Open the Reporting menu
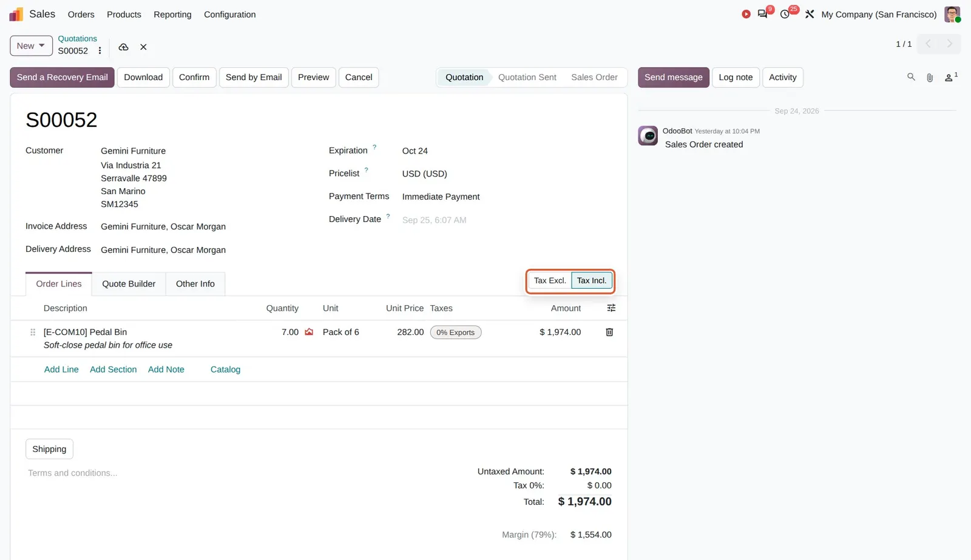Viewport: 971px width, 560px height. 172,14
